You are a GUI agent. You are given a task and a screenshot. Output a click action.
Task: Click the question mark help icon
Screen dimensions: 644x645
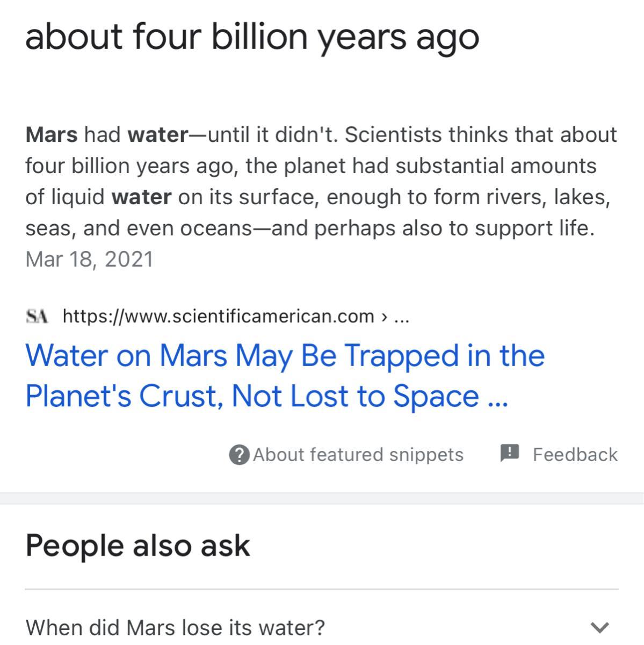(239, 455)
